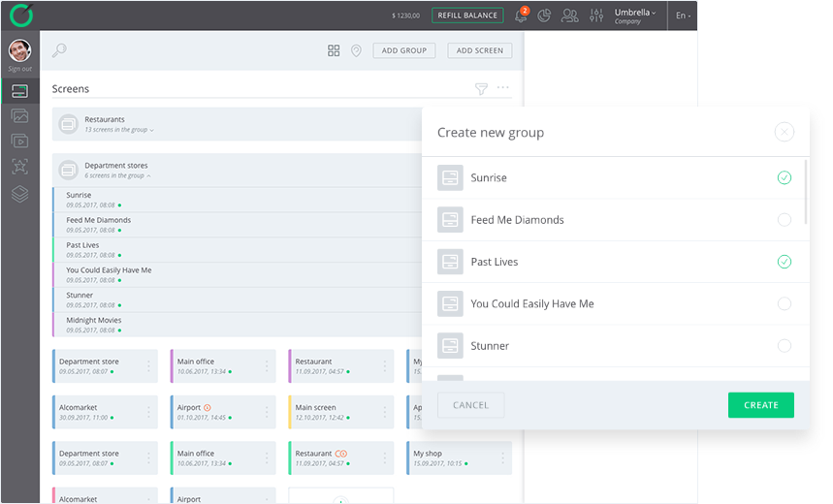Viewport: 833px width, 504px height.
Task: Open the Screens section in sidebar
Action: (19, 91)
